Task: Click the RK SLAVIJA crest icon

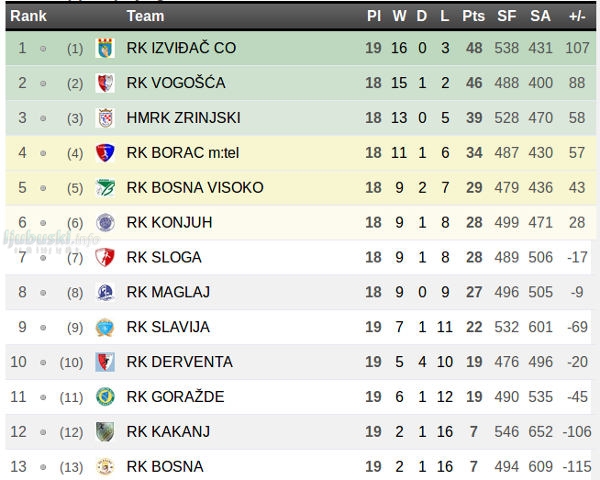Action: [x=105, y=327]
